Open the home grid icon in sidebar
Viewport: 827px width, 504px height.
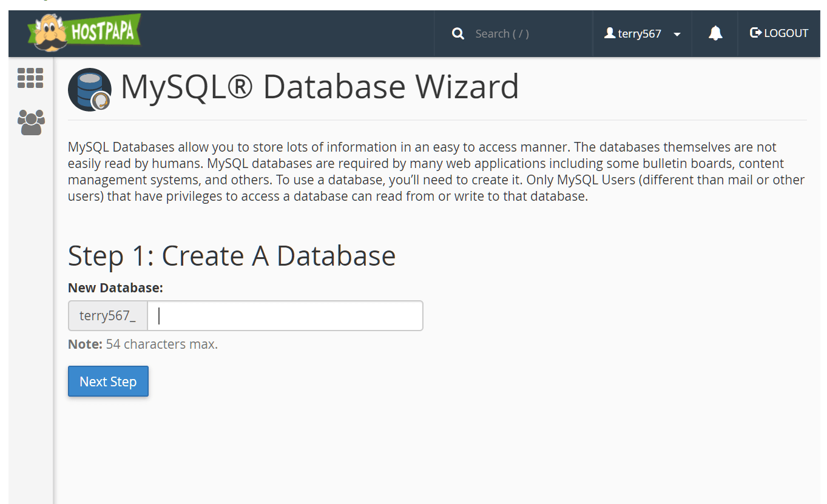point(30,78)
